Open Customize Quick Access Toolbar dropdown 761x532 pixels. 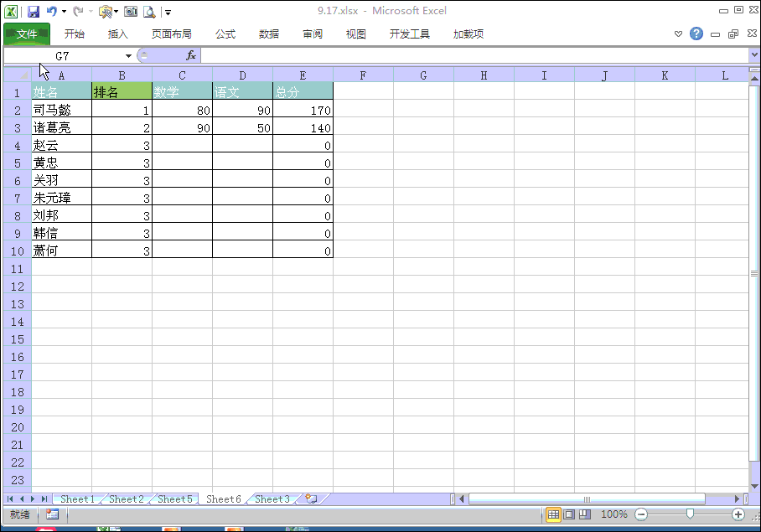click(168, 12)
